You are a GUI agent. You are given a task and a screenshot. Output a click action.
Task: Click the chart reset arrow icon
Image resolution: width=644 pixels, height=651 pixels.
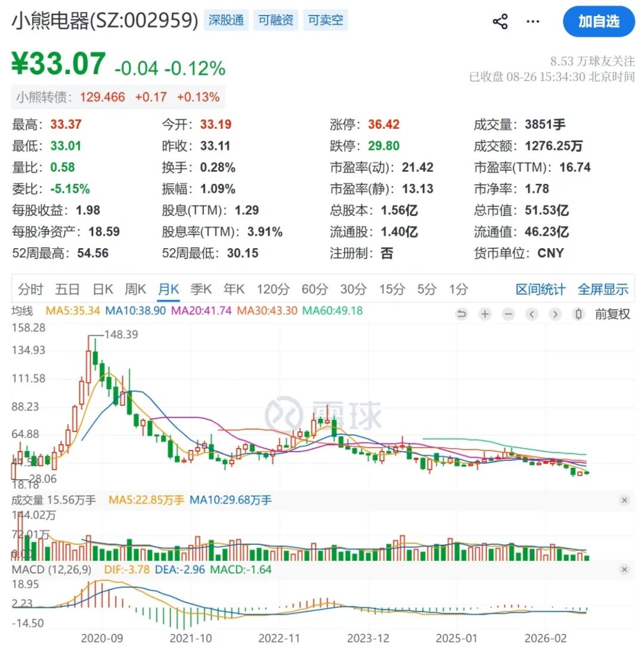pos(461,314)
